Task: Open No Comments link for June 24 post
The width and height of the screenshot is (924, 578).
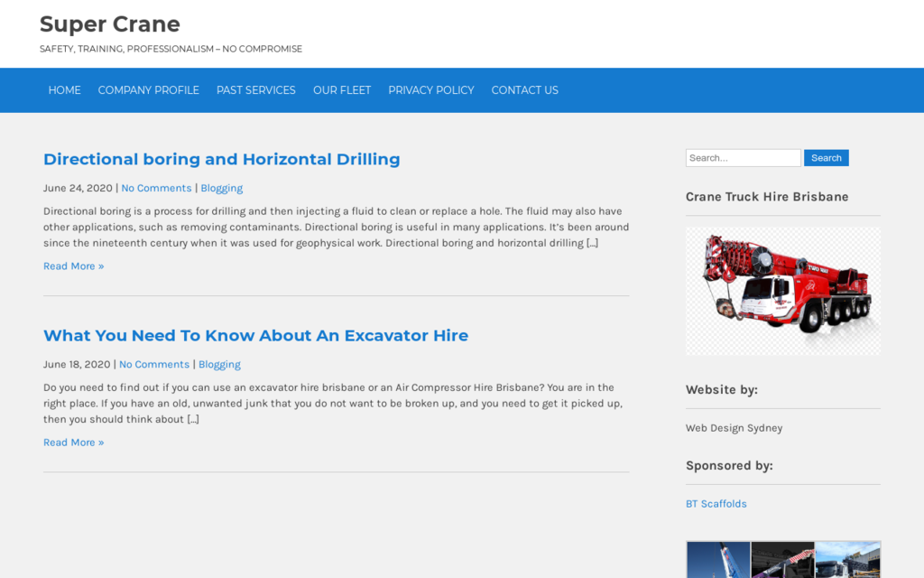Action: pos(156,188)
